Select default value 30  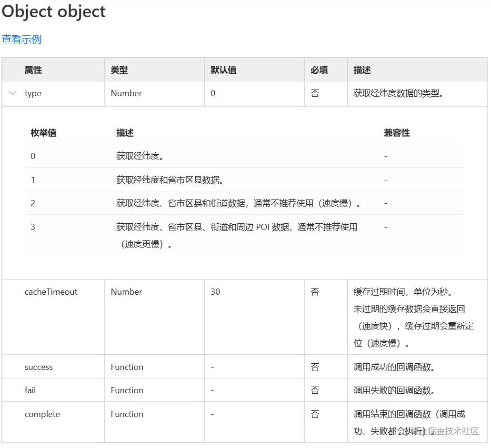pyautogui.click(x=215, y=292)
